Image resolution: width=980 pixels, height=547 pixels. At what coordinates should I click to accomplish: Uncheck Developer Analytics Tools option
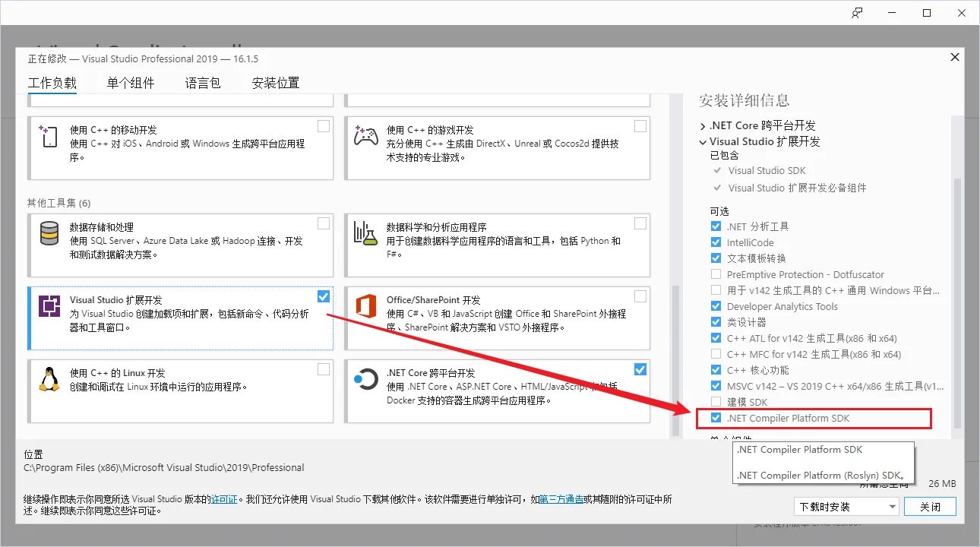pos(716,306)
